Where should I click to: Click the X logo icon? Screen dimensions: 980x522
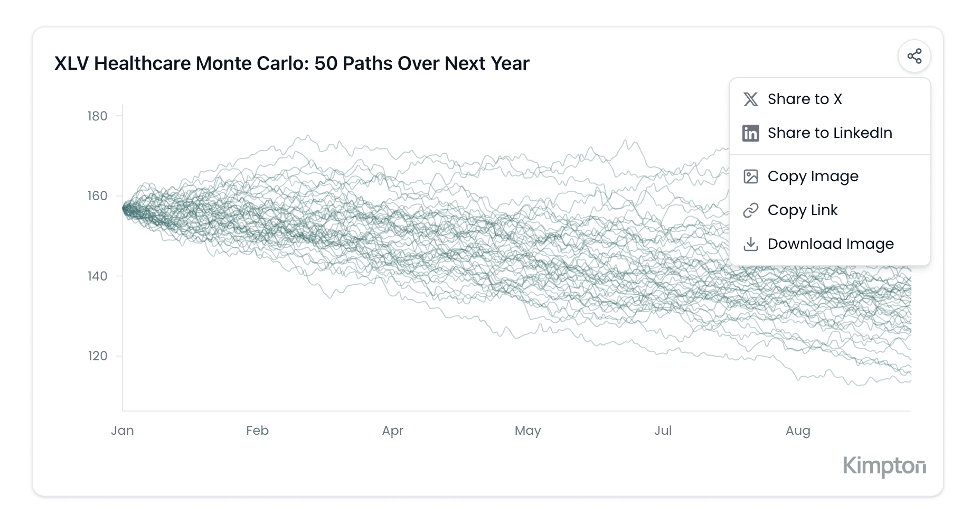[750, 99]
